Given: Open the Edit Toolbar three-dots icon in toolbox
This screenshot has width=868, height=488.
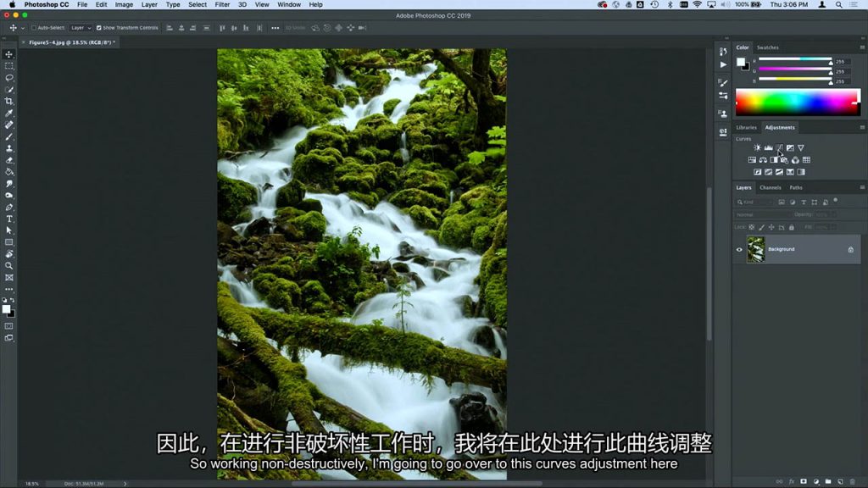Looking at the screenshot, I should 8,290.
